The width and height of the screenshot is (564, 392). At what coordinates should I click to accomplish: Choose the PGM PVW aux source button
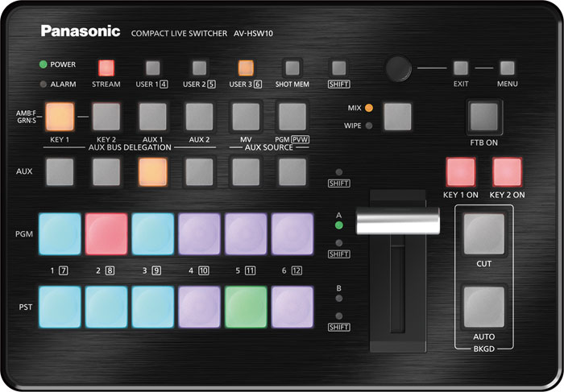[x=292, y=117]
